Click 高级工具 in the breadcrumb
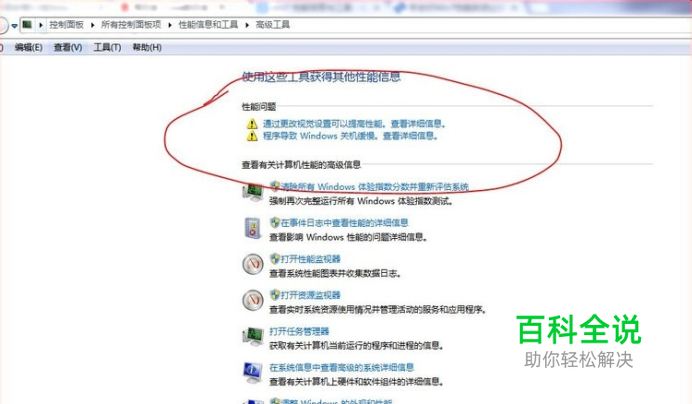The height and width of the screenshot is (404, 692). (x=273, y=25)
